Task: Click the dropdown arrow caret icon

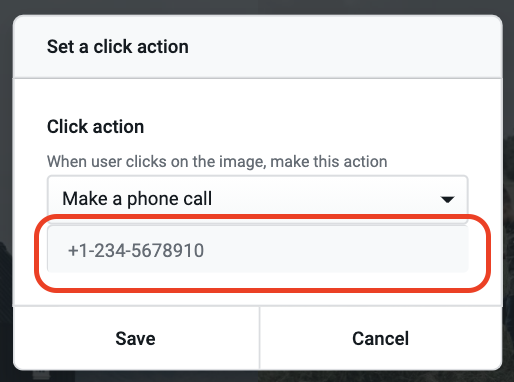Action: click(447, 199)
